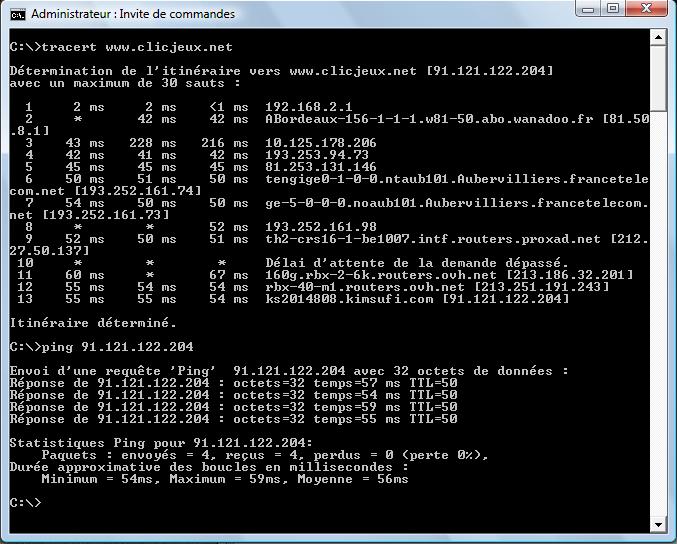Minimize the command prompt window
This screenshot has width=677, height=544.
(x=587, y=10)
